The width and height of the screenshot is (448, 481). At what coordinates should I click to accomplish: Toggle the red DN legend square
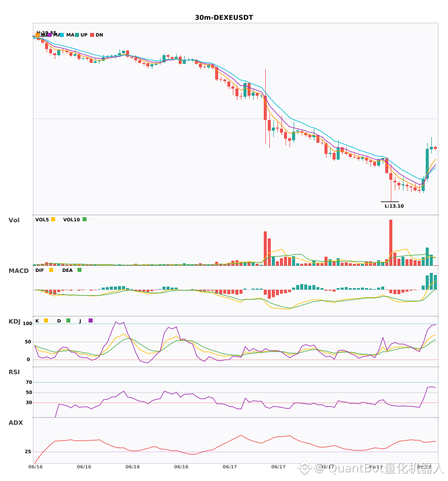(x=92, y=35)
